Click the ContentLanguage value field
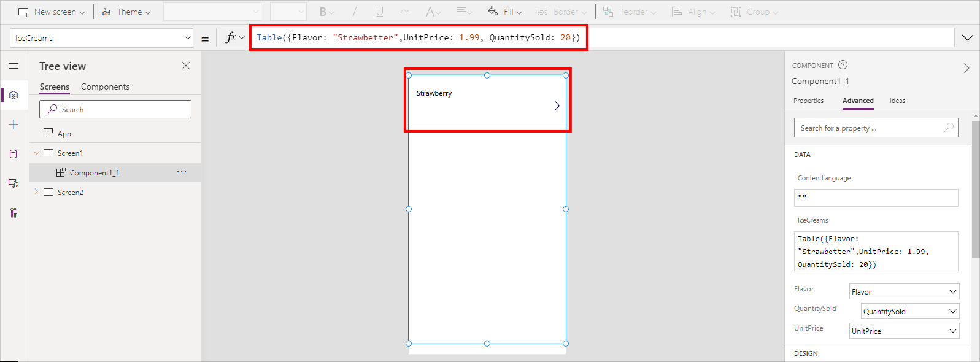This screenshot has height=362, width=980. pos(876,198)
